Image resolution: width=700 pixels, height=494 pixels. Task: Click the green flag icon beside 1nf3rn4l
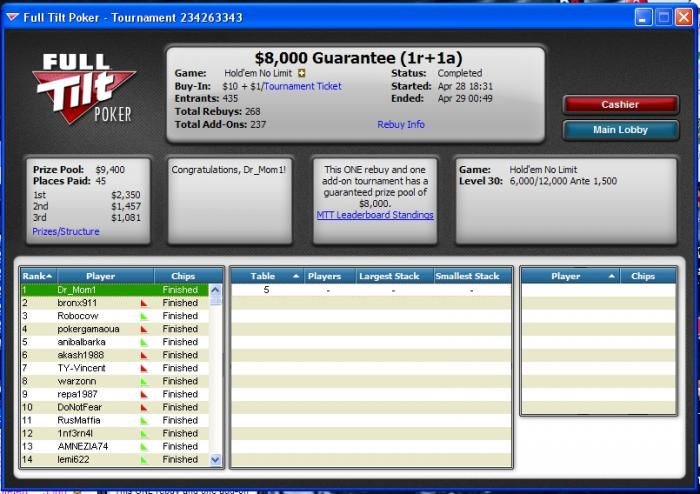pyautogui.click(x=144, y=433)
